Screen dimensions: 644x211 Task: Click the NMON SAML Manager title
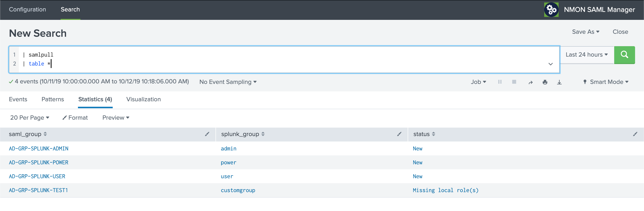599,10
